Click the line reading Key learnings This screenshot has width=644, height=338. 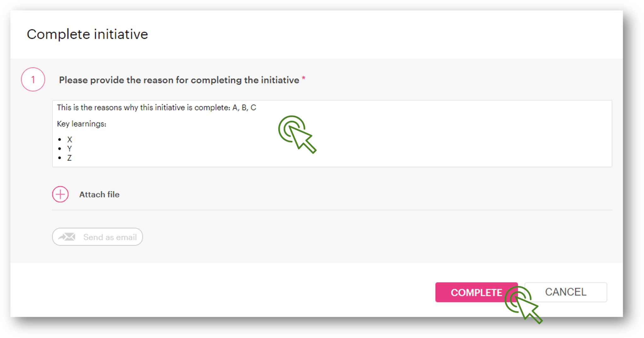[x=81, y=124]
